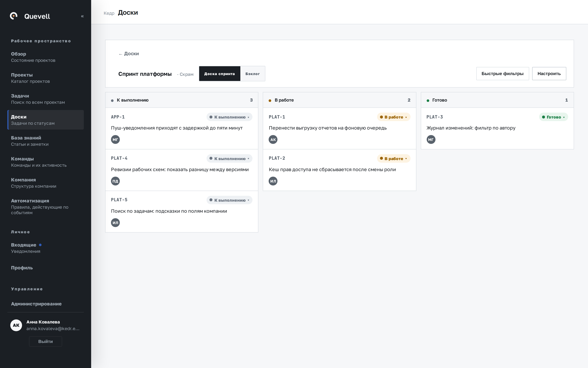Click the Quevell logo icon
Image resolution: width=588 pixels, height=368 pixels.
[14, 16]
